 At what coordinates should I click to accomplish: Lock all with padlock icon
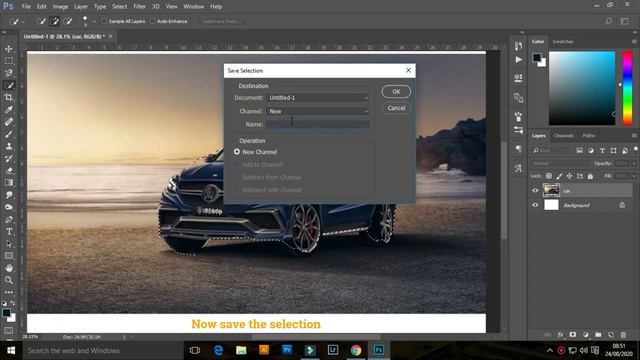(590, 176)
